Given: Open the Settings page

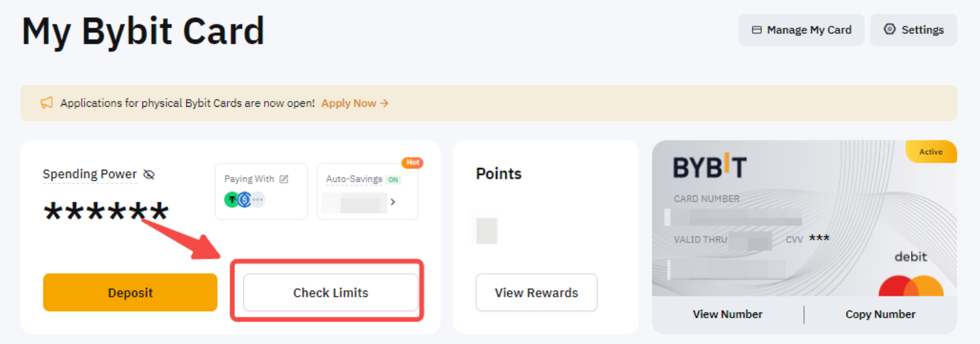Looking at the screenshot, I should pyautogui.click(x=914, y=30).
